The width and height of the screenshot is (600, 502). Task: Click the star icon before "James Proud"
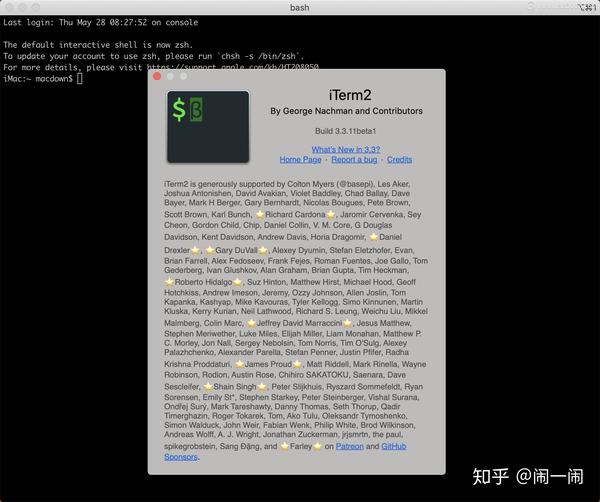click(x=240, y=364)
